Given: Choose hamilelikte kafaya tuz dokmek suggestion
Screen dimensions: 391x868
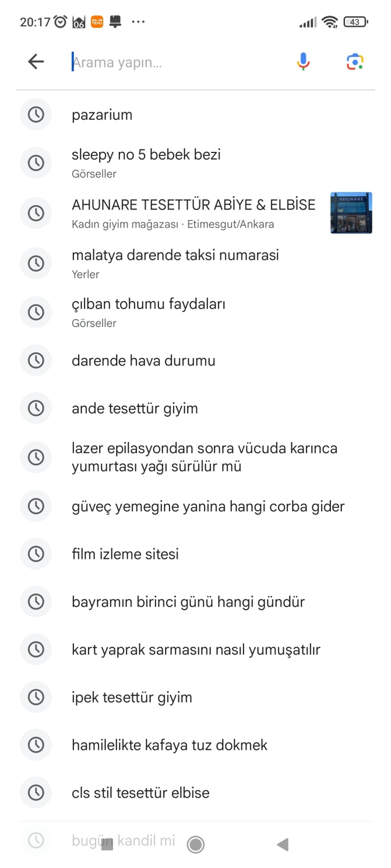Looking at the screenshot, I should 195,745.
